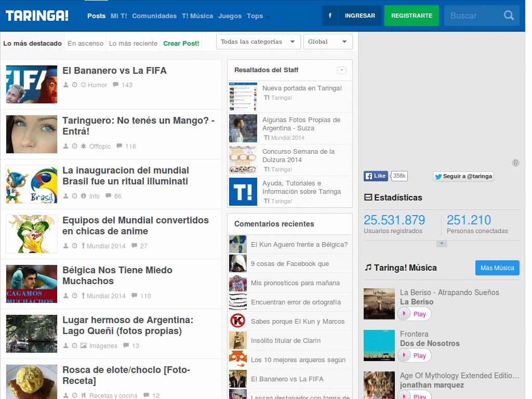Select Lo más destacado tab
Image resolution: width=532 pixels, height=399 pixels.
click(x=33, y=44)
